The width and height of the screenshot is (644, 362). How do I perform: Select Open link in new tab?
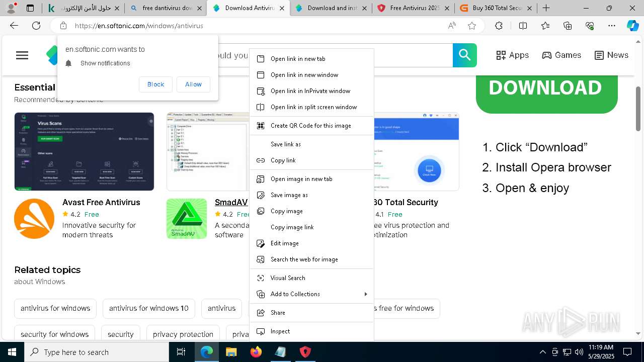click(x=312, y=59)
